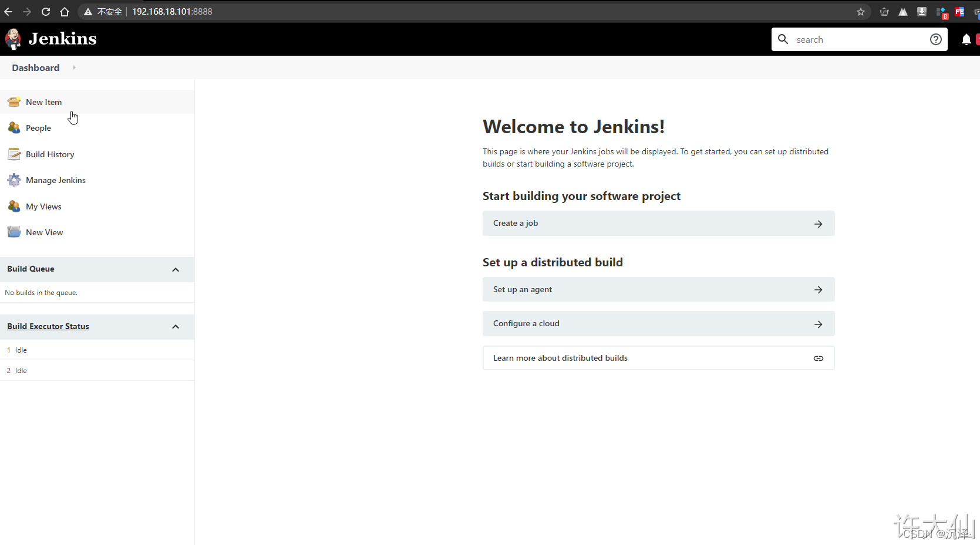Click executor row 2 Idle
The width and height of the screenshot is (980, 545).
(x=97, y=371)
